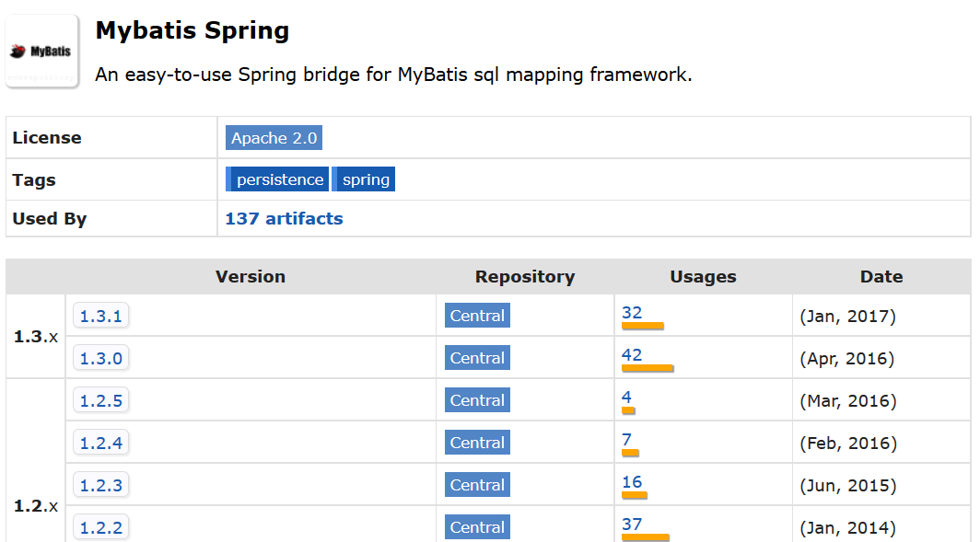
Task: View the 16 usages of version 1.2.3
Action: 631,482
